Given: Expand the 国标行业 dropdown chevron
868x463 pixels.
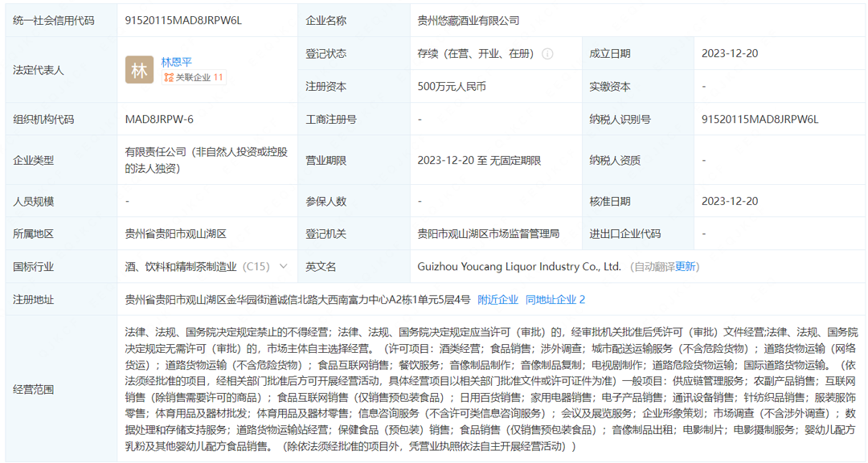Looking at the screenshot, I should pos(284,266).
